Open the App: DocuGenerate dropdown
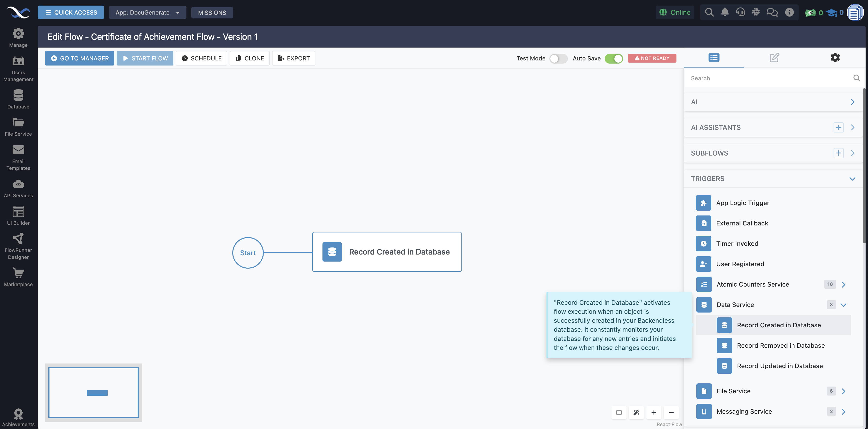 point(148,12)
